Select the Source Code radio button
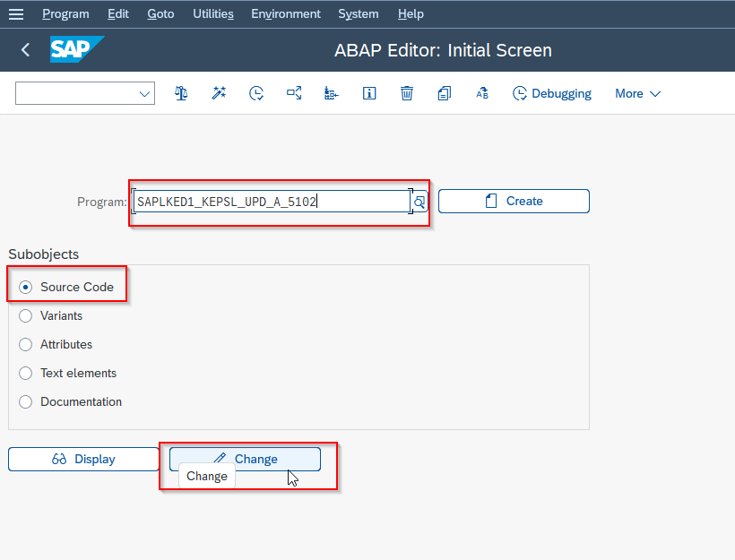Image resolution: width=735 pixels, height=560 pixels. [25, 286]
